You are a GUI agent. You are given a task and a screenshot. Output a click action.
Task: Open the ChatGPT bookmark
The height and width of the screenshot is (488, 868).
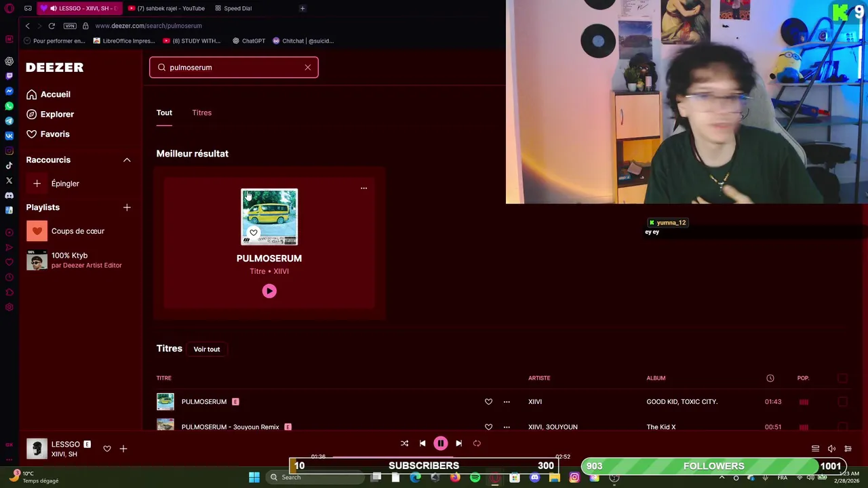(x=248, y=41)
